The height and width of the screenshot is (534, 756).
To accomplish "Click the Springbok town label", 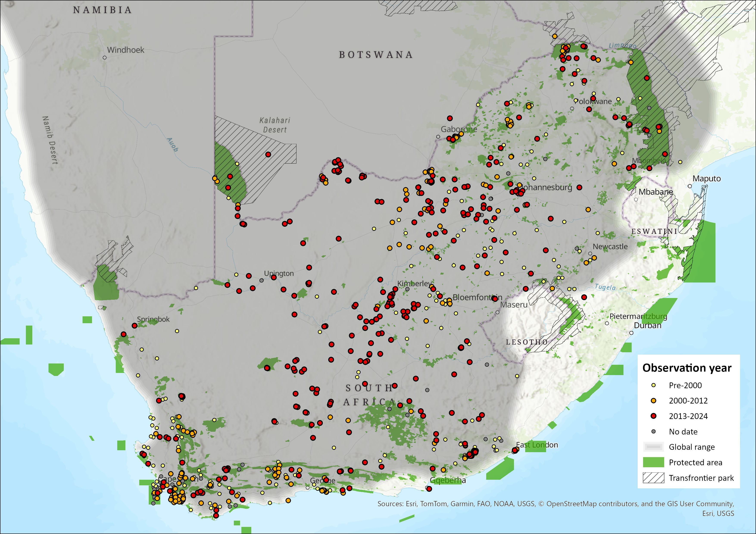I will (x=153, y=319).
